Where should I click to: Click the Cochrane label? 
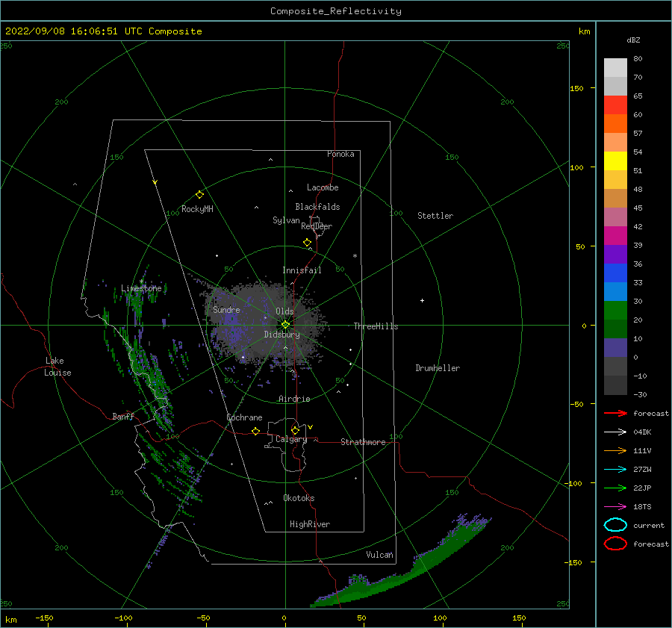pos(244,417)
